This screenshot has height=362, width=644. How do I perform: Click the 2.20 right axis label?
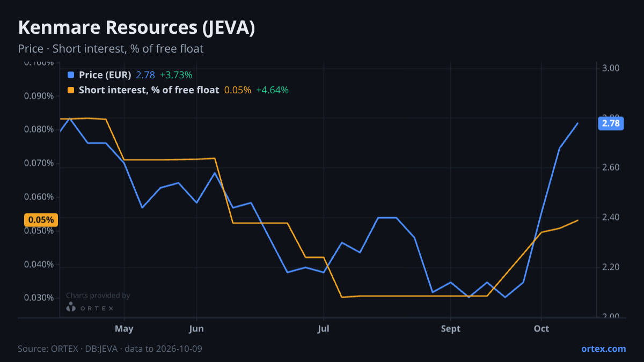(x=611, y=267)
